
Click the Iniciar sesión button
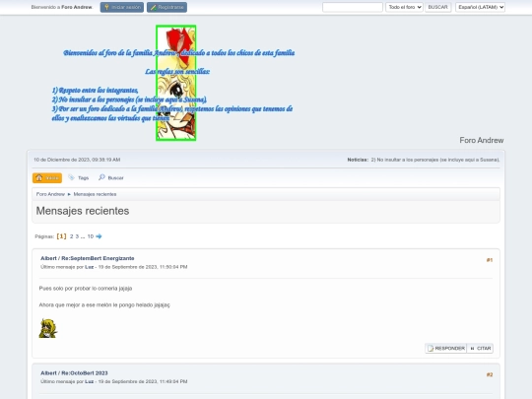pos(122,7)
